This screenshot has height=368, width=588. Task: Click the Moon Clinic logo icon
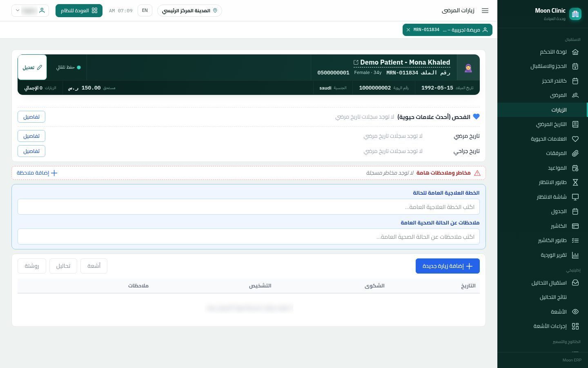(575, 14)
